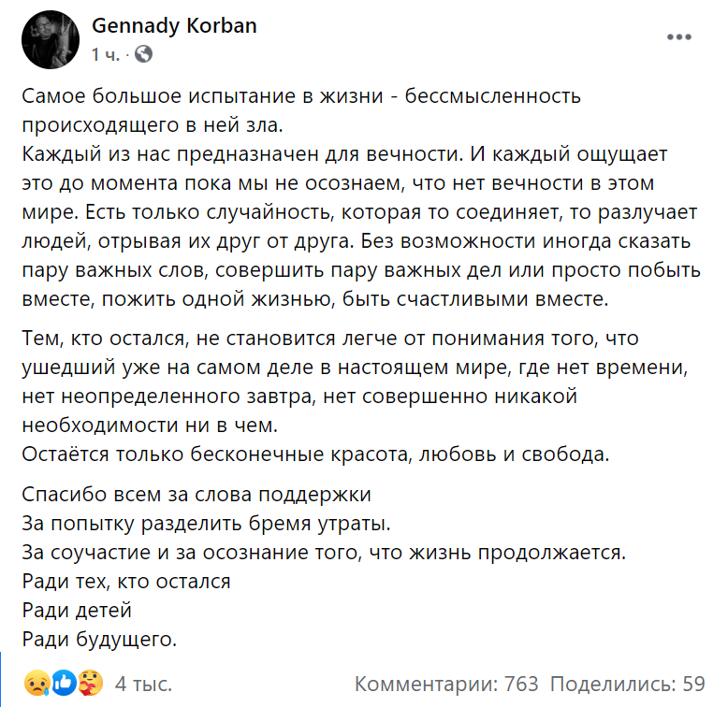728x707 pixels.
Task: Click the line "За попытку разделить бремя утраты."
Action: click(206, 522)
